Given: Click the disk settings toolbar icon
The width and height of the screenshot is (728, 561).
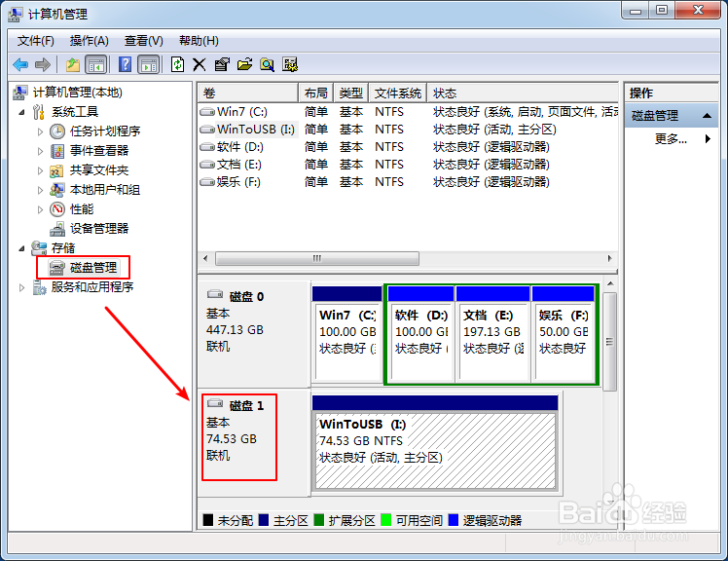Looking at the screenshot, I should 290,64.
